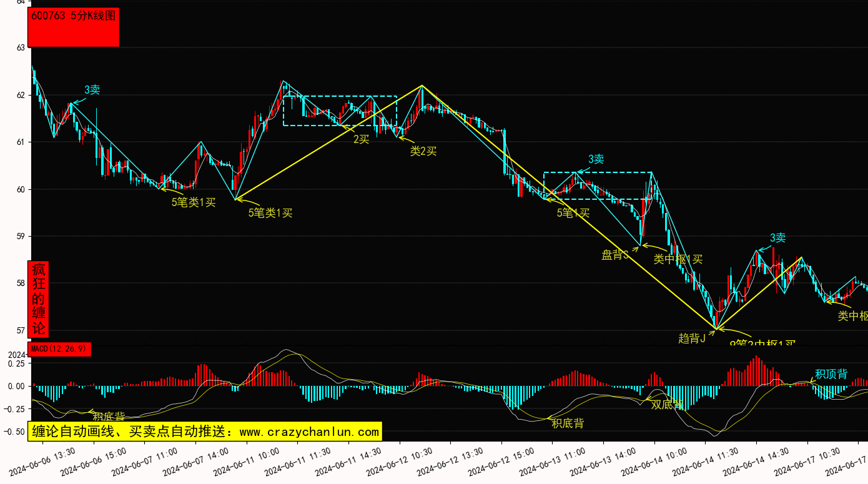The height and width of the screenshot is (484, 868).
Task: Click the date label 2024-06-13 11:00
Action: pos(553,461)
